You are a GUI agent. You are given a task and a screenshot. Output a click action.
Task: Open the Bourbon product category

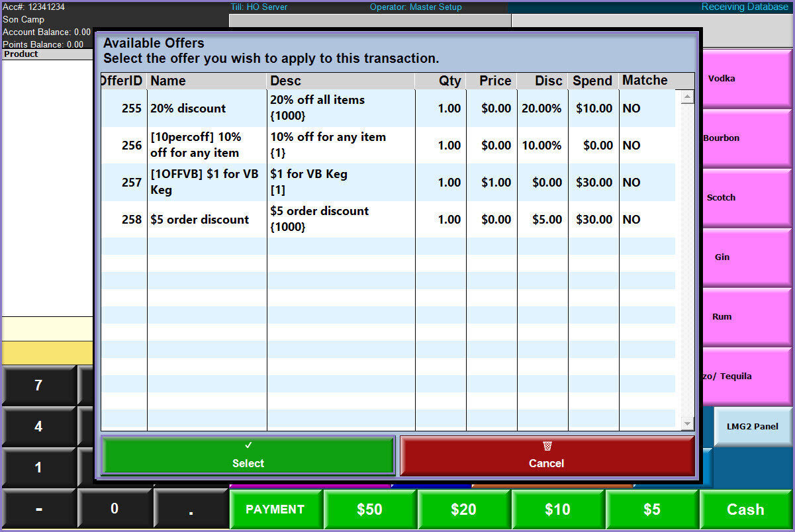pos(747,138)
